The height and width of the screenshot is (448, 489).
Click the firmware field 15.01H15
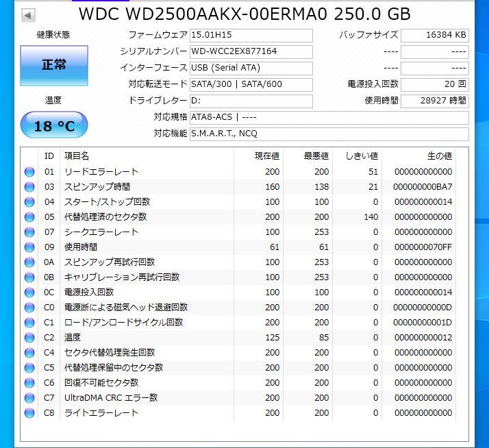click(x=251, y=35)
